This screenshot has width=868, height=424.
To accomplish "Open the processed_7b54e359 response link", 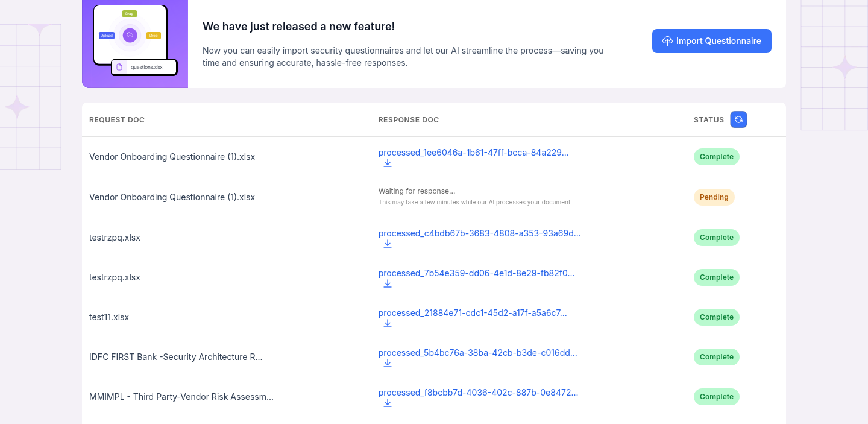I will (x=476, y=273).
